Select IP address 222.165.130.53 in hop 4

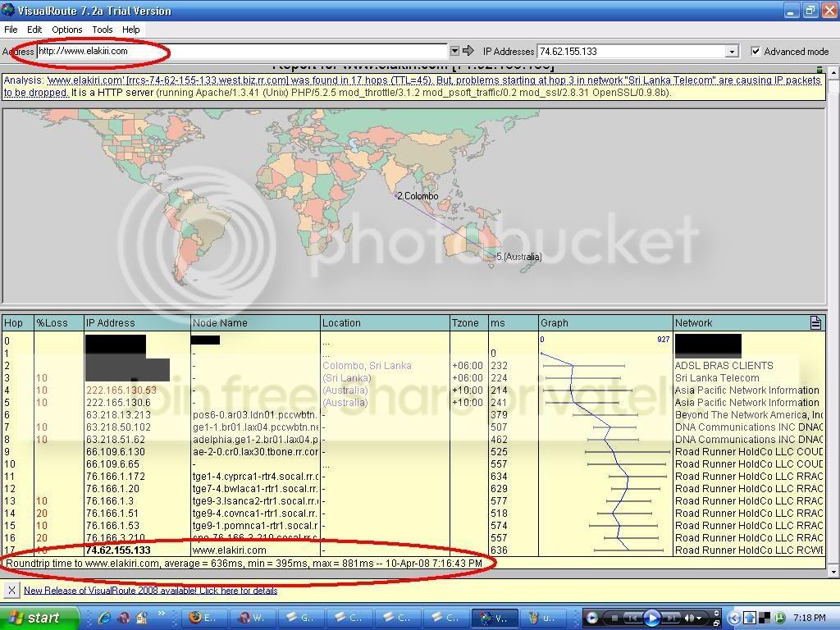coord(121,390)
